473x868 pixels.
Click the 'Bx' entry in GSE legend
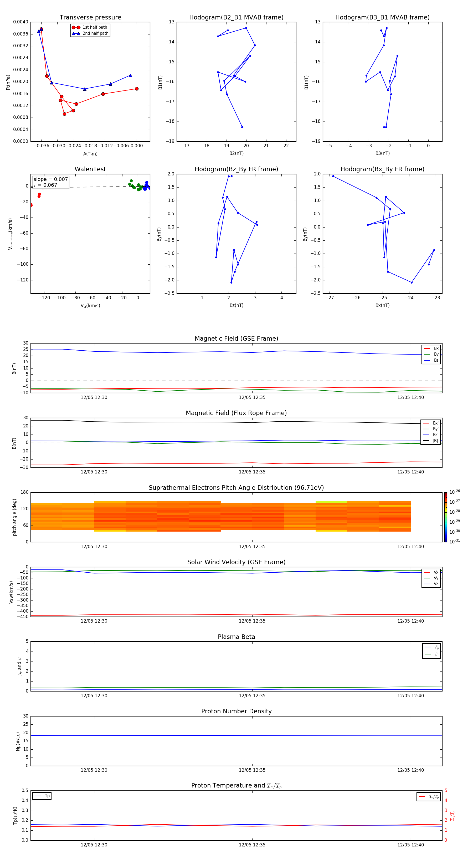[x=431, y=349]
